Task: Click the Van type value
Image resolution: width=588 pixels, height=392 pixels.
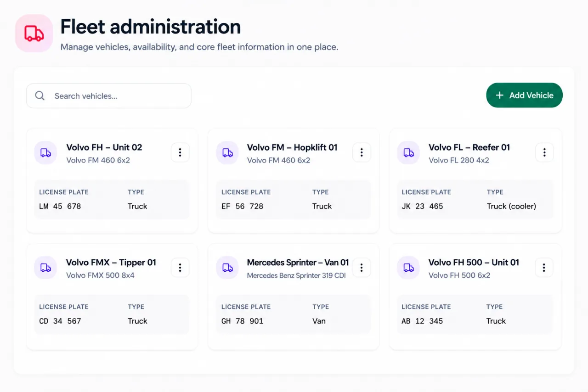Action: pyautogui.click(x=319, y=321)
